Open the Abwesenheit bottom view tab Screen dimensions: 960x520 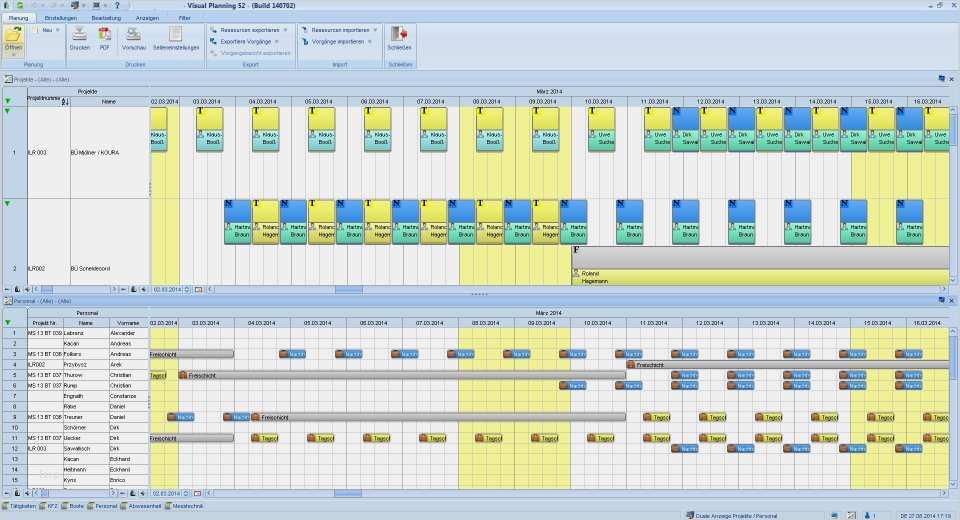click(x=141, y=507)
